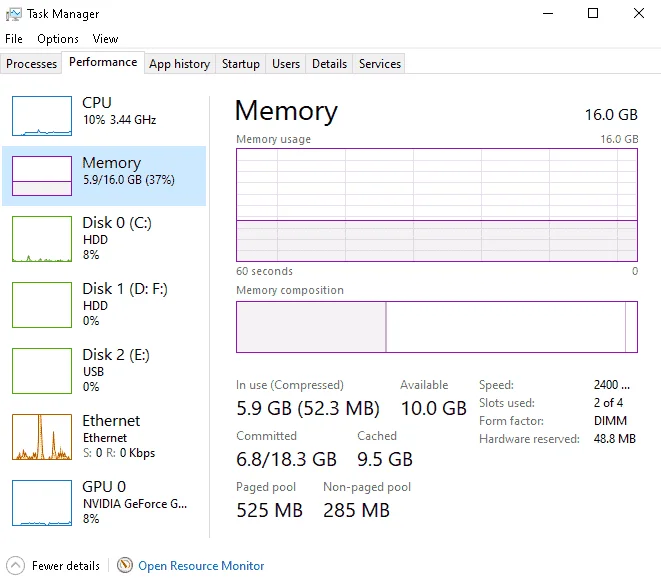Click the Task Manager title bar icon
This screenshot has width=661, height=585.
pos(13,14)
